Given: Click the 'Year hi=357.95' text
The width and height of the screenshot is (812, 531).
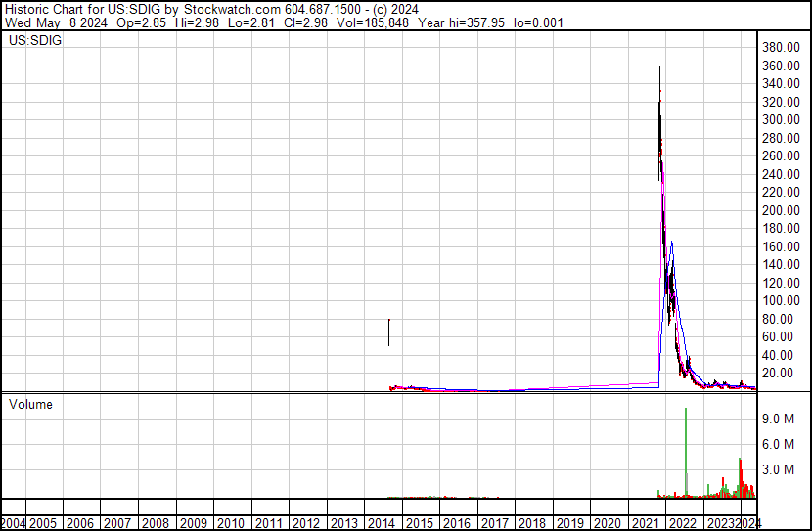Looking at the screenshot, I should [461, 22].
